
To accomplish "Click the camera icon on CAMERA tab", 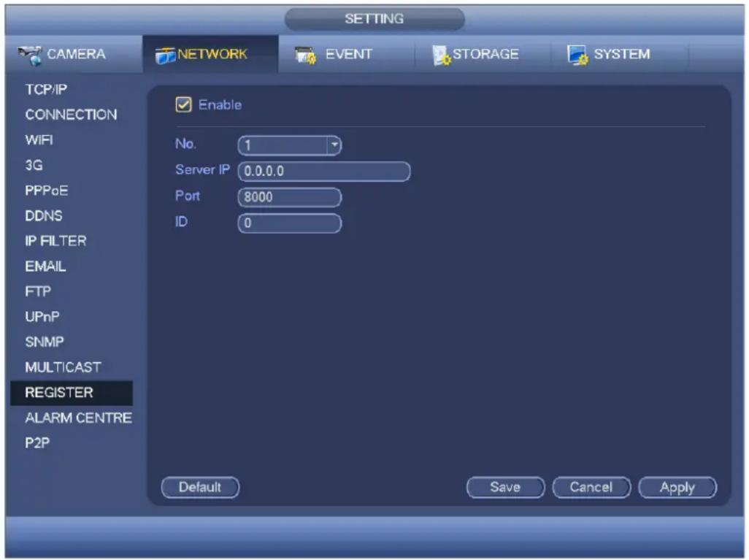I will pos(30,55).
